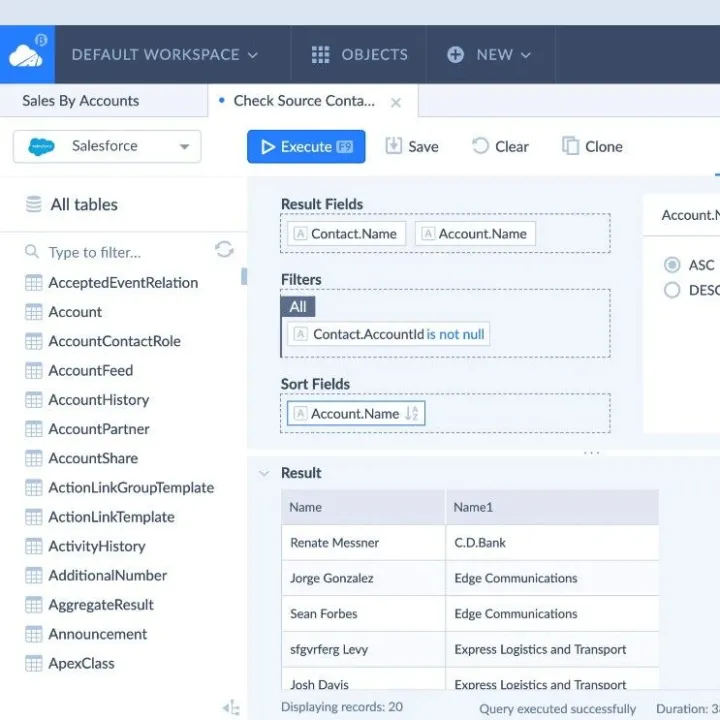Click the Name1 column header
The height and width of the screenshot is (720, 720).
tap(552, 507)
